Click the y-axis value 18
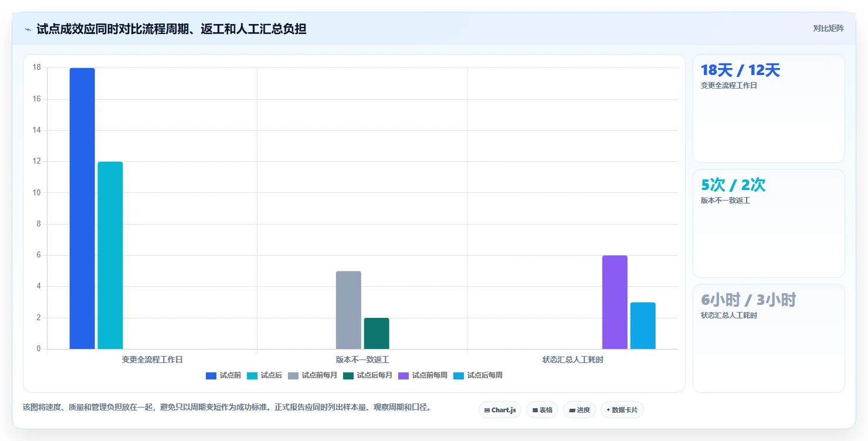The image size is (868, 441). pyautogui.click(x=37, y=67)
